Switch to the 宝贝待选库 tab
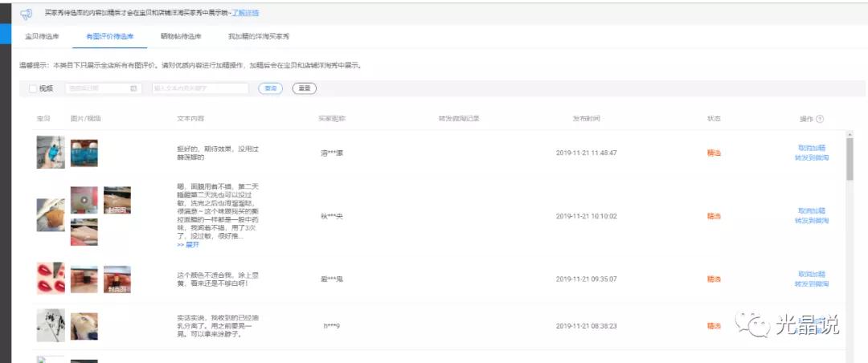This screenshot has height=363, width=868. click(42, 36)
